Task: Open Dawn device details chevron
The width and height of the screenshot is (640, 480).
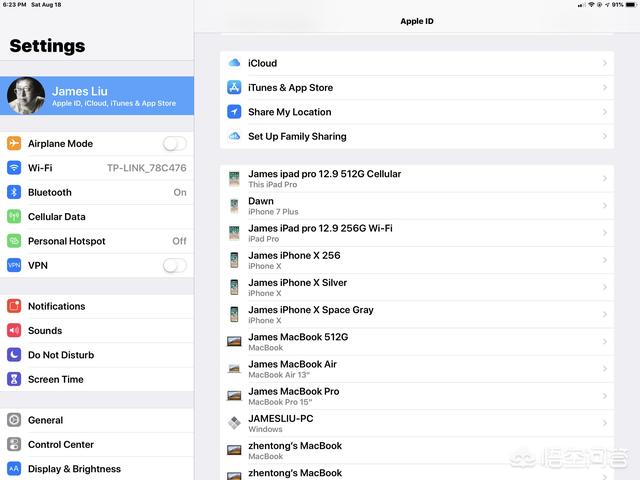Action: pyautogui.click(x=605, y=206)
